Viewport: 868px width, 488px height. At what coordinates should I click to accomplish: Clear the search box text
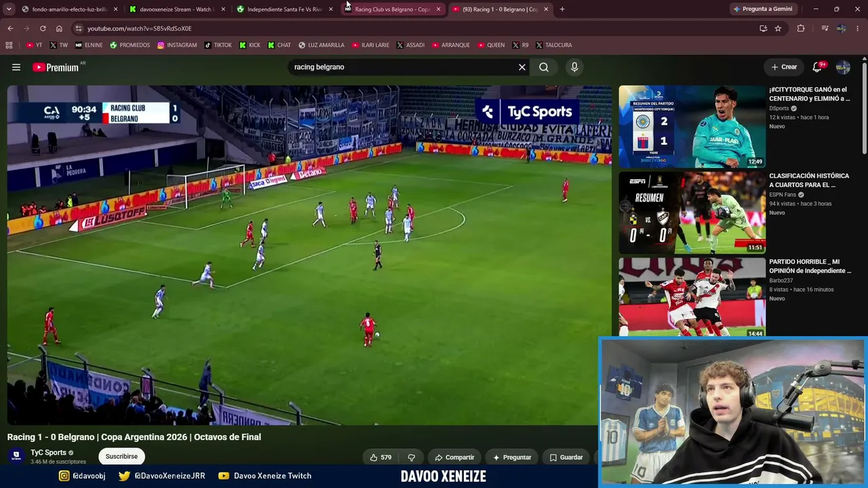pyautogui.click(x=522, y=67)
